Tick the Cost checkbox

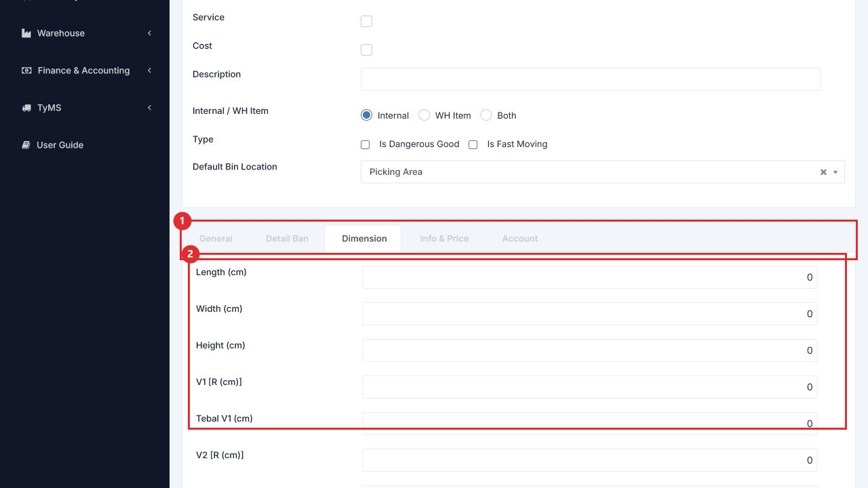coord(366,49)
